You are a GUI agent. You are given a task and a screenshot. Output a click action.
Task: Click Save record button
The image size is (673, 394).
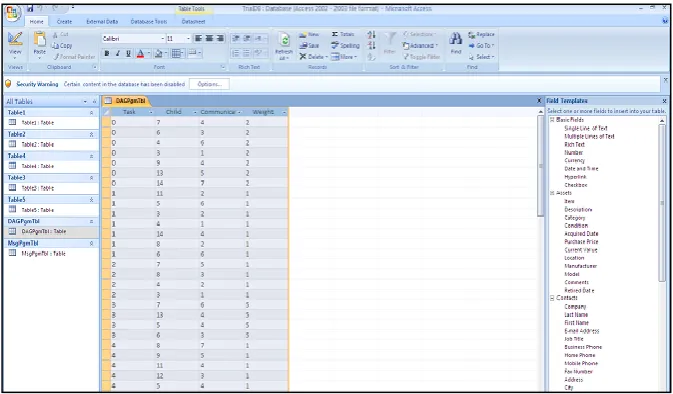[309, 45]
